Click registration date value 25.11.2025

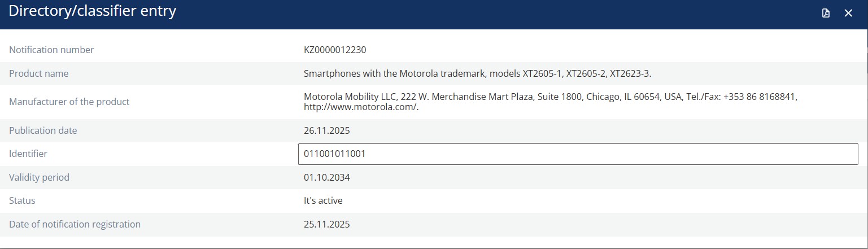[327, 224]
